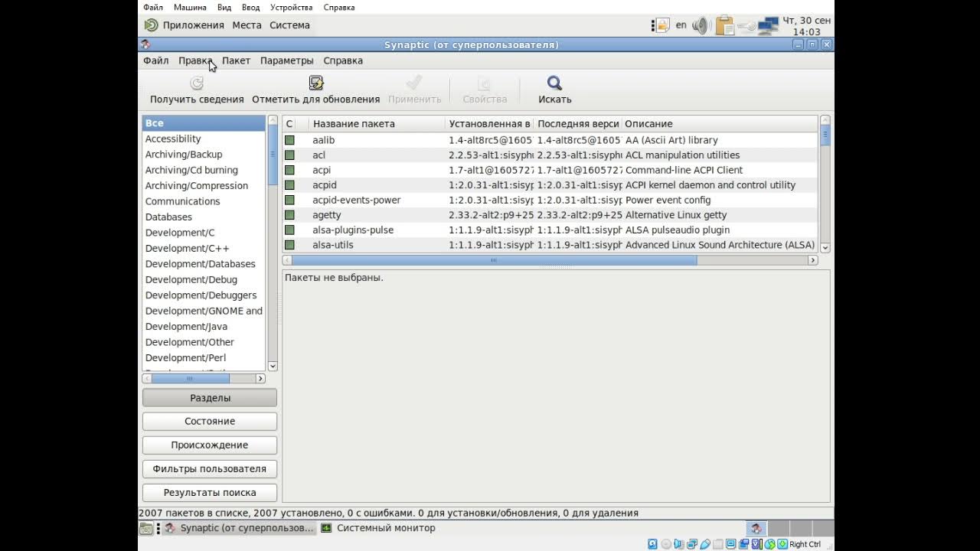This screenshot has width=980, height=551.
Task: Toggle status box for agetty package
Action: [289, 215]
